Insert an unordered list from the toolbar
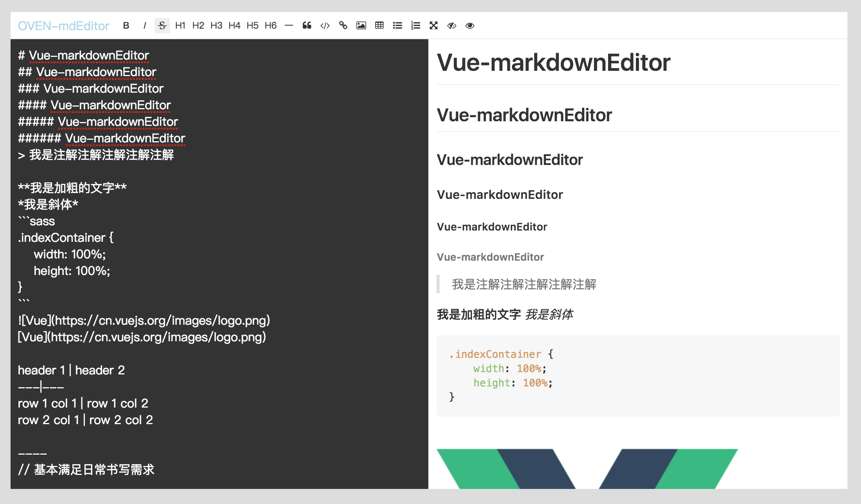 (x=397, y=25)
